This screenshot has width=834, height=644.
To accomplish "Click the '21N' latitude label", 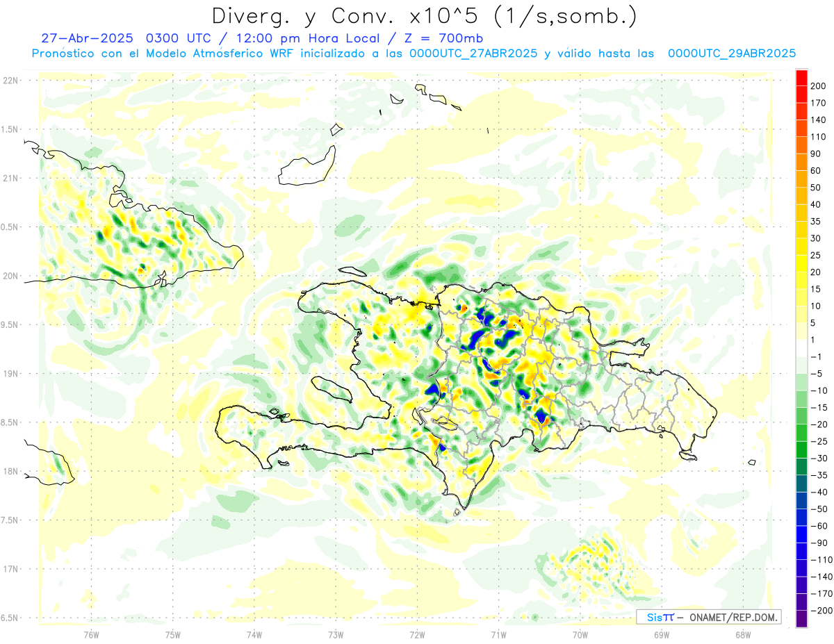I will click(10, 178).
